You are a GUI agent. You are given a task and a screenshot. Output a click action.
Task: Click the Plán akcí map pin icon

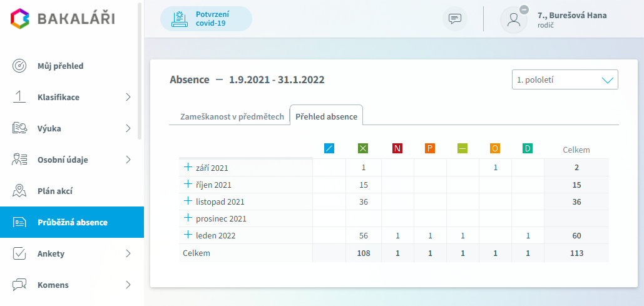point(19,191)
